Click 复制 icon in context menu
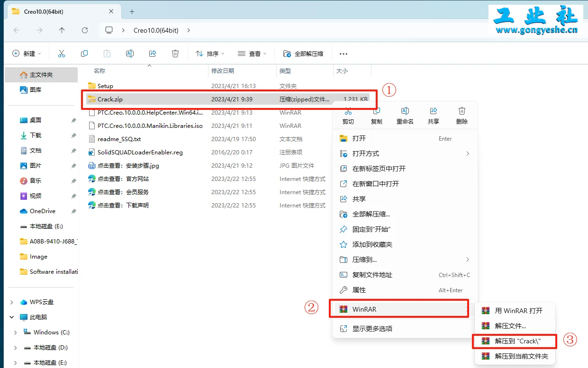This screenshot has width=588, height=368. [x=377, y=111]
